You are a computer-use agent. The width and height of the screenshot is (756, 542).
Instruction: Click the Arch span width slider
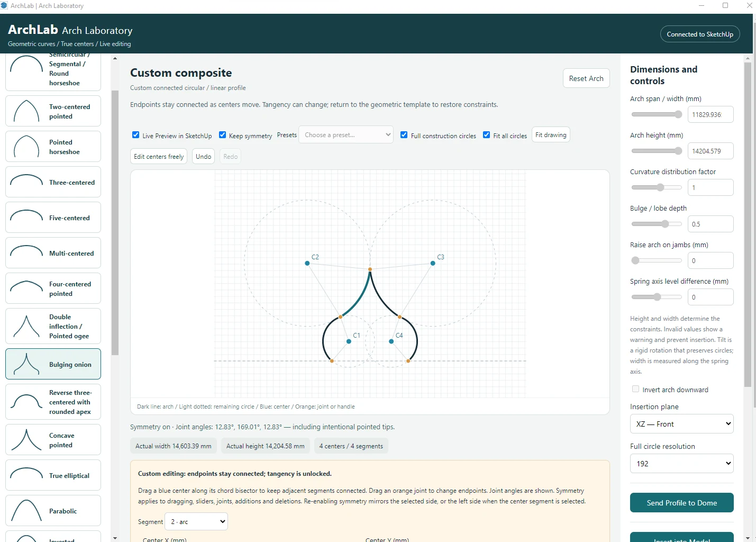click(x=657, y=114)
